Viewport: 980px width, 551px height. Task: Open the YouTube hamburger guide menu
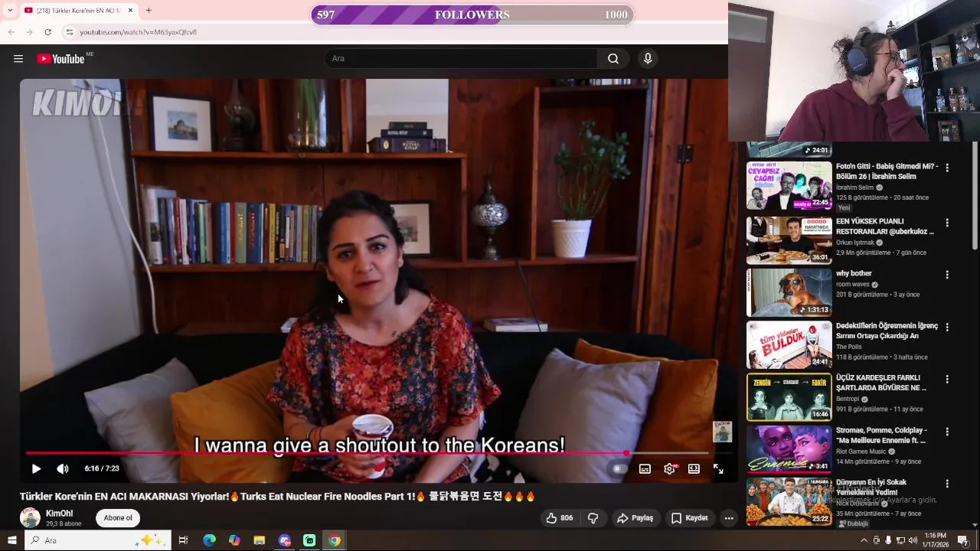coord(18,59)
